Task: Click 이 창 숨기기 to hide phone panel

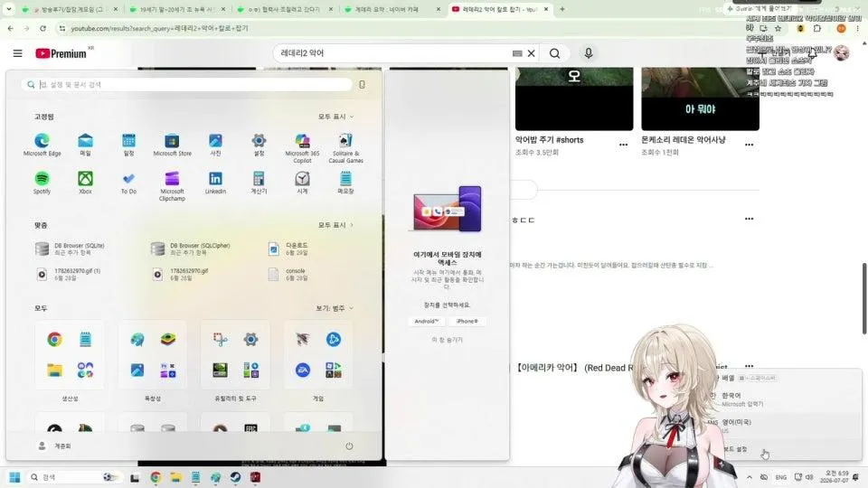Action: [447, 340]
